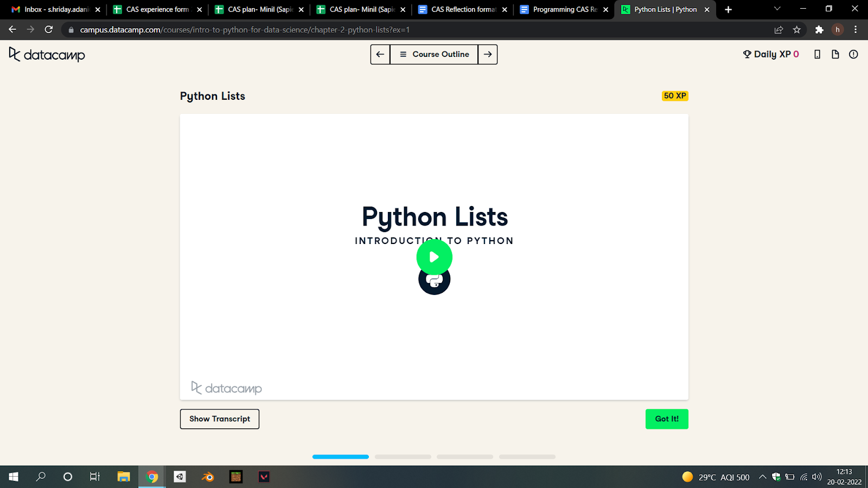Open Windows taskbar search
This screenshot has width=868, height=488.
(x=41, y=477)
